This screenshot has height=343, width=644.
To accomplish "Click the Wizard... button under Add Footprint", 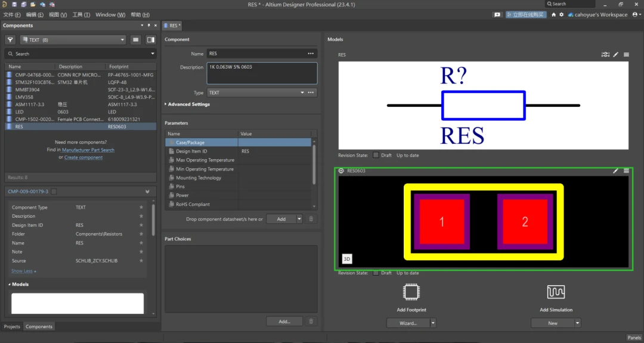I will coord(408,323).
